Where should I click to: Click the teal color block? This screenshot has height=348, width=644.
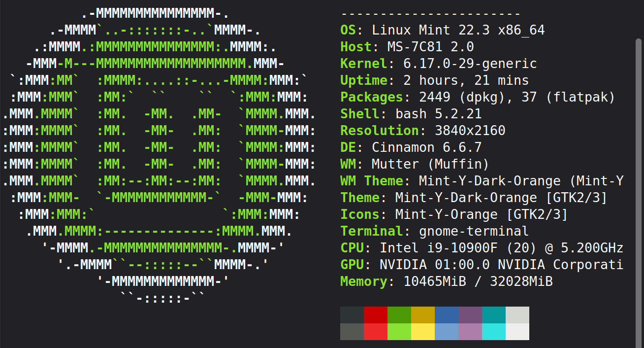(x=494, y=315)
